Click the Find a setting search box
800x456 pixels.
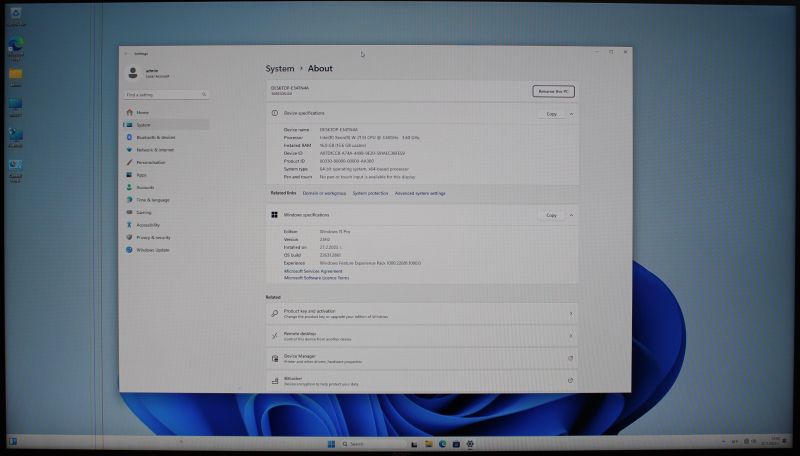[x=166, y=94]
